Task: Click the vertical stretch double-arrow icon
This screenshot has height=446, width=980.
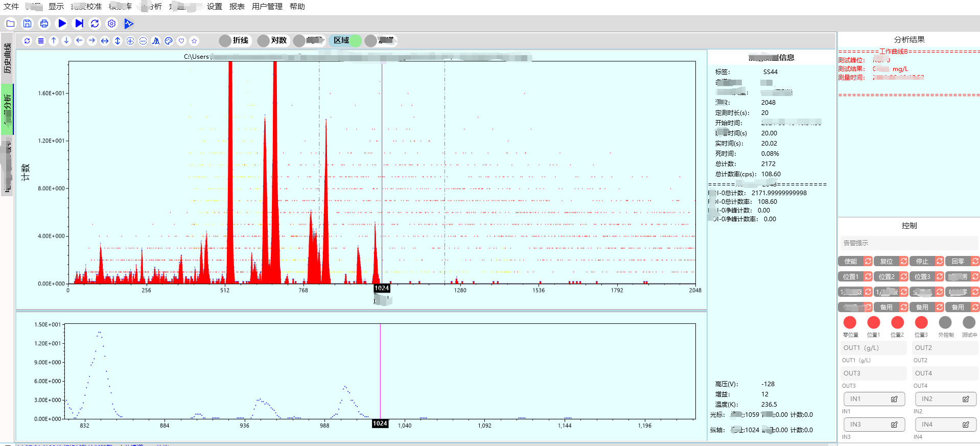Action: click(x=118, y=41)
